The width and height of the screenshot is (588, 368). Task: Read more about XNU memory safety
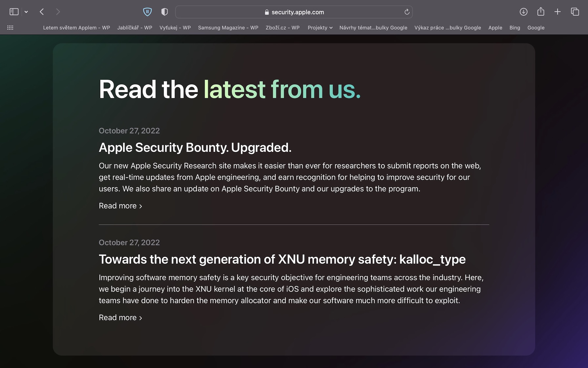[x=120, y=318]
